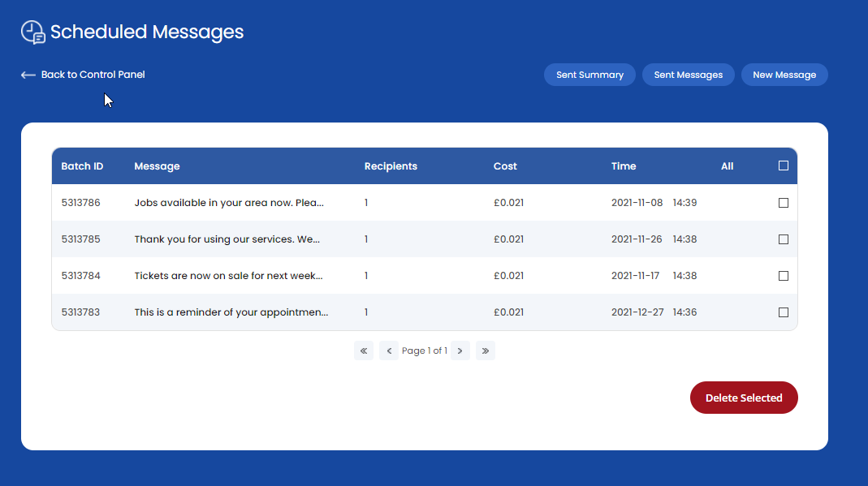Jump to last page of results
868x486 pixels.
click(x=485, y=351)
